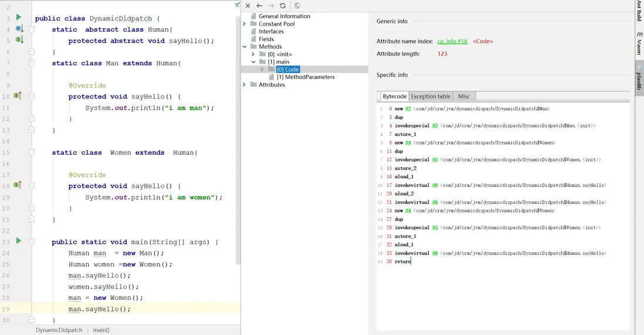The height and width of the screenshot is (335, 644).
Task: Collapse the Methods tree node
Action: pos(245,47)
